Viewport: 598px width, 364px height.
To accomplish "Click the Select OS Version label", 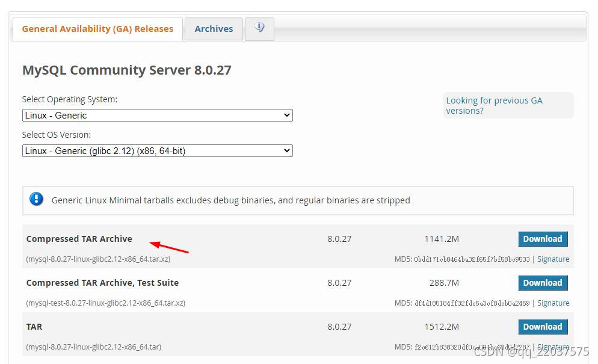I will coord(57,135).
